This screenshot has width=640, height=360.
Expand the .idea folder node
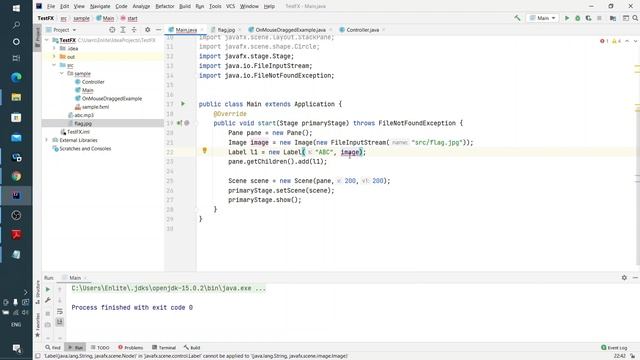[54, 48]
